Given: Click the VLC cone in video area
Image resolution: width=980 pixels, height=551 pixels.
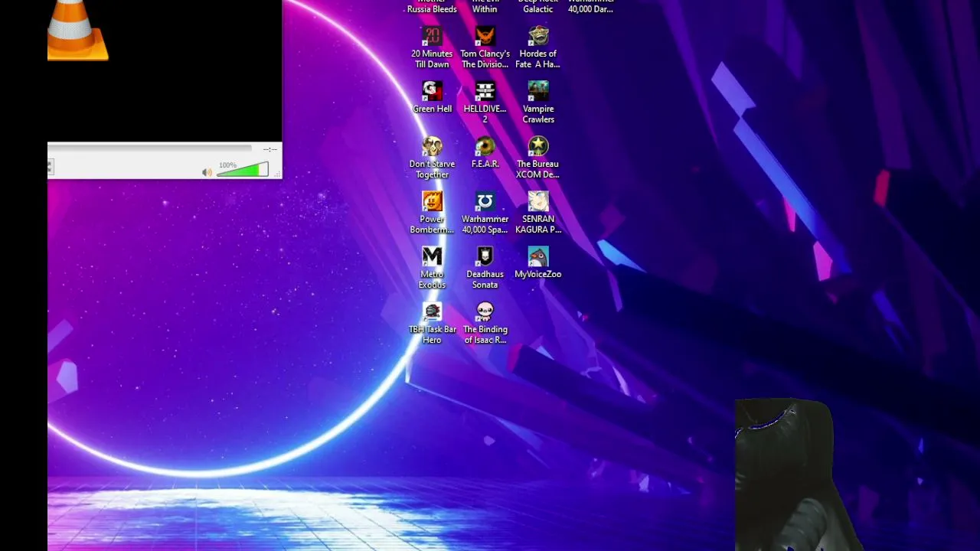Looking at the screenshot, I should 77,30.
